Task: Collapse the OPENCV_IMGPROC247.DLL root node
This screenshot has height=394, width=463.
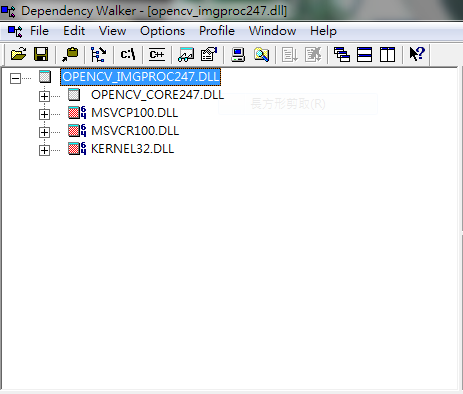Action: (15, 79)
